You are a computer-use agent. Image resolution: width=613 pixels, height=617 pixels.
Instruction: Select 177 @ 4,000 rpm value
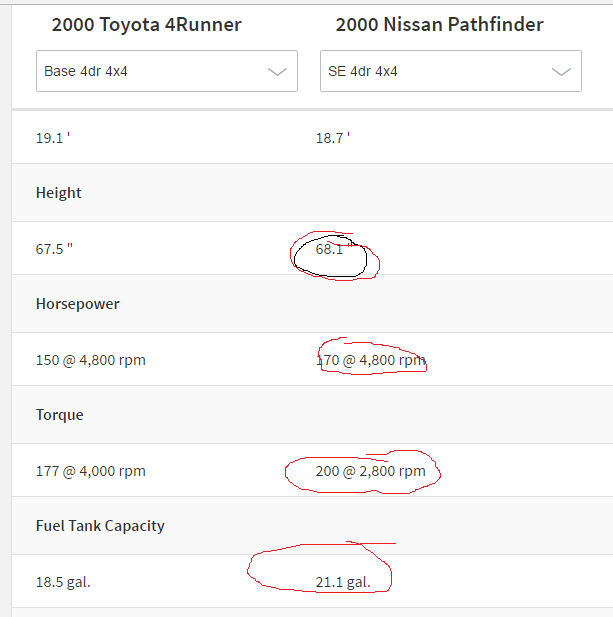90,471
